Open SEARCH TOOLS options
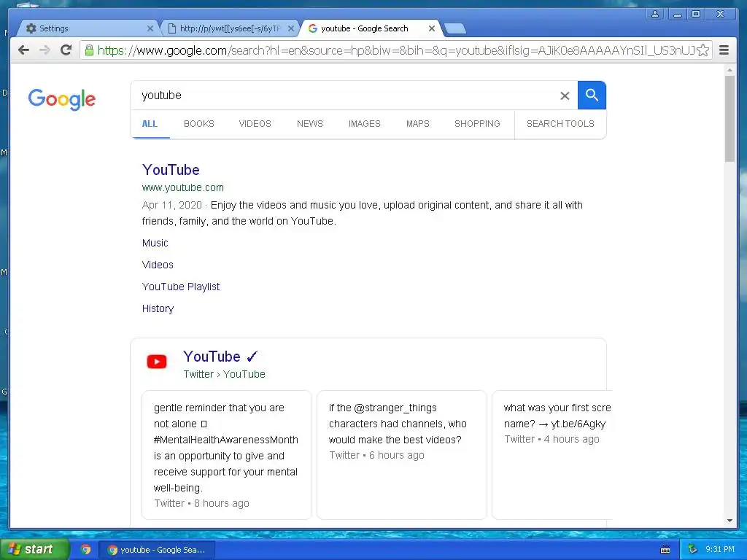Screen dimensions: 747x560 pos(560,124)
